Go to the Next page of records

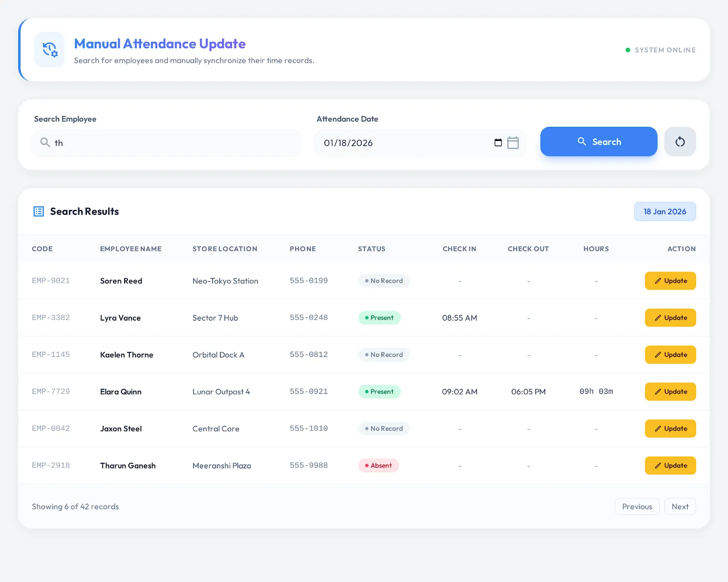pos(680,506)
